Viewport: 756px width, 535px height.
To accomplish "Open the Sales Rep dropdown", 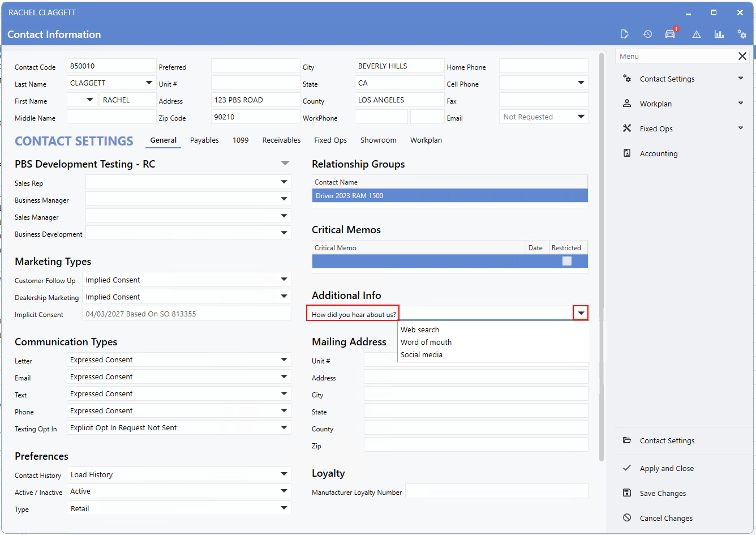I will click(x=284, y=182).
